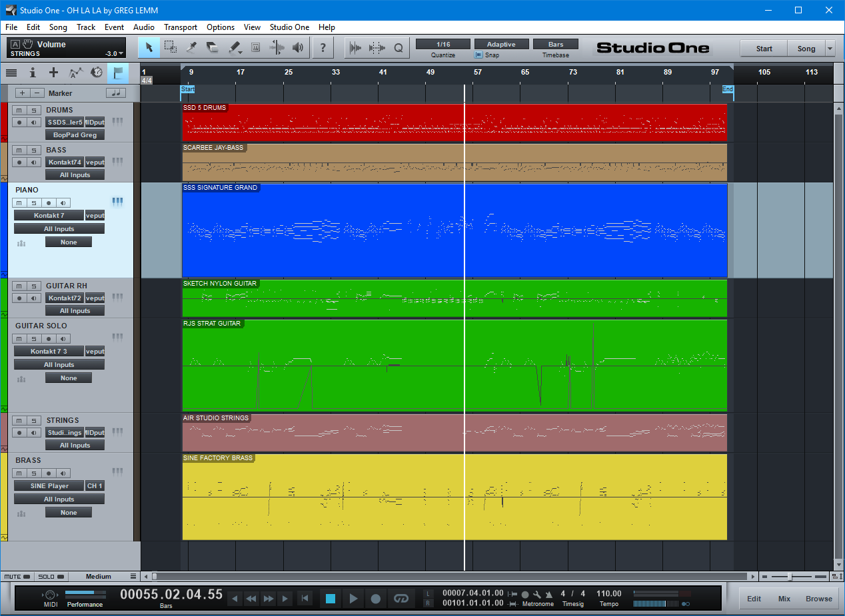Select the AIR STUDIO STRINGS clip
This screenshot has height=616, width=845.
(x=454, y=432)
